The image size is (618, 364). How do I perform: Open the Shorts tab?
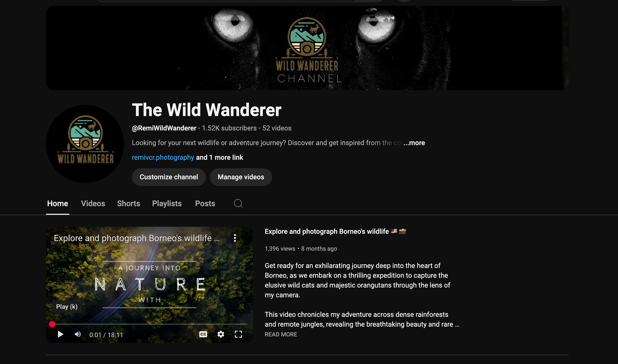[x=128, y=203]
